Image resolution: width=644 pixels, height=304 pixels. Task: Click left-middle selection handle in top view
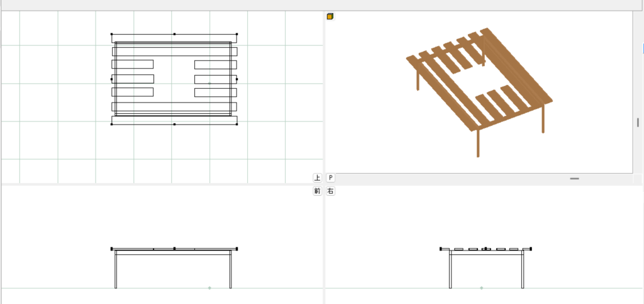112,79
